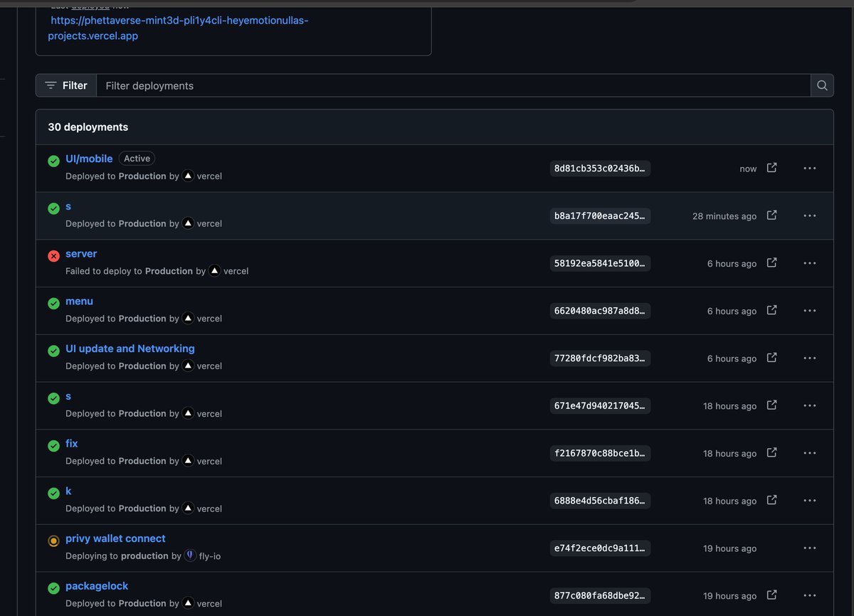This screenshot has height=616, width=854.
Task: Open the fix deployment link
Action: (x=72, y=444)
